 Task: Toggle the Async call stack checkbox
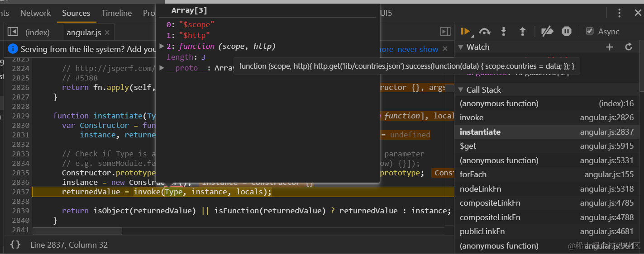click(x=590, y=31)
